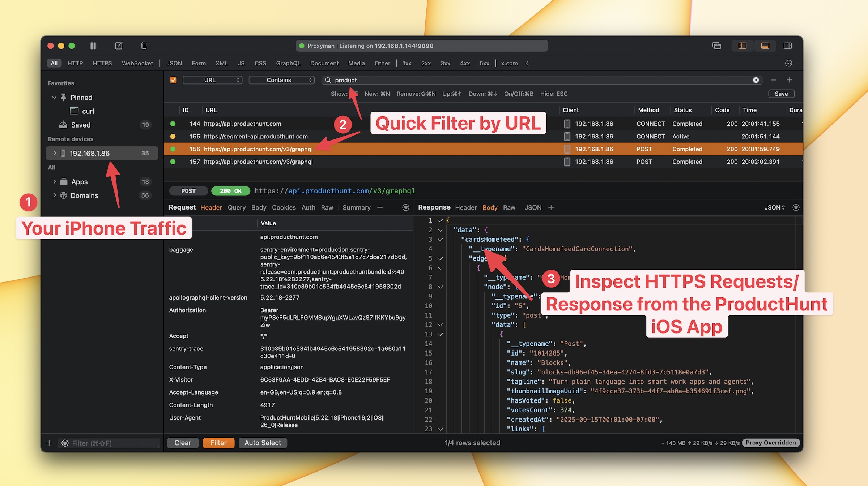Viewport: 868px width, 486px height.
Task: Expand the Apps group
Action: tap(54, 181)
